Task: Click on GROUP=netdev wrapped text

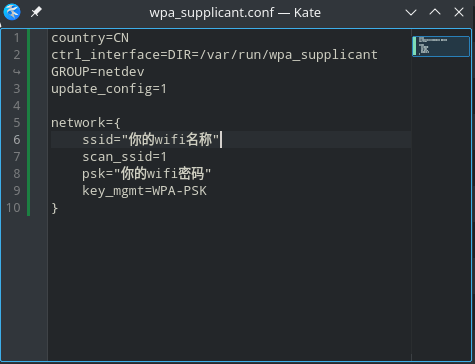Action: click(x=98, y=72)
